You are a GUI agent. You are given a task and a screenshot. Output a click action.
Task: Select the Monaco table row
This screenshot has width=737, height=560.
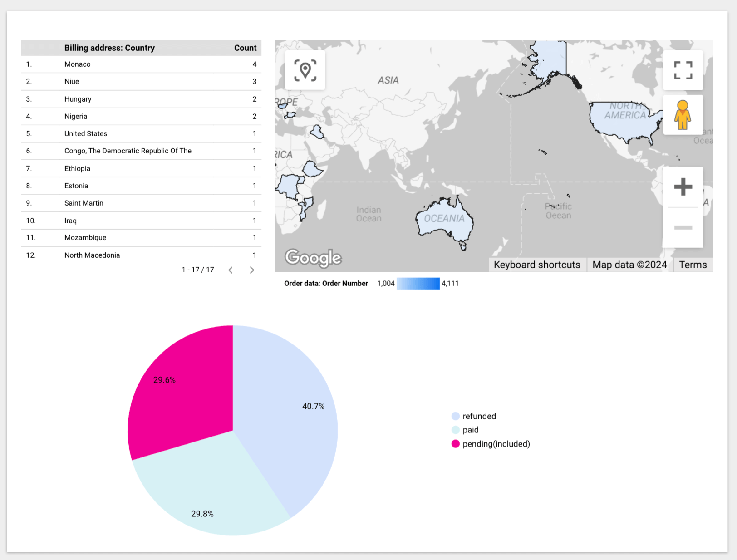point(141,64)
